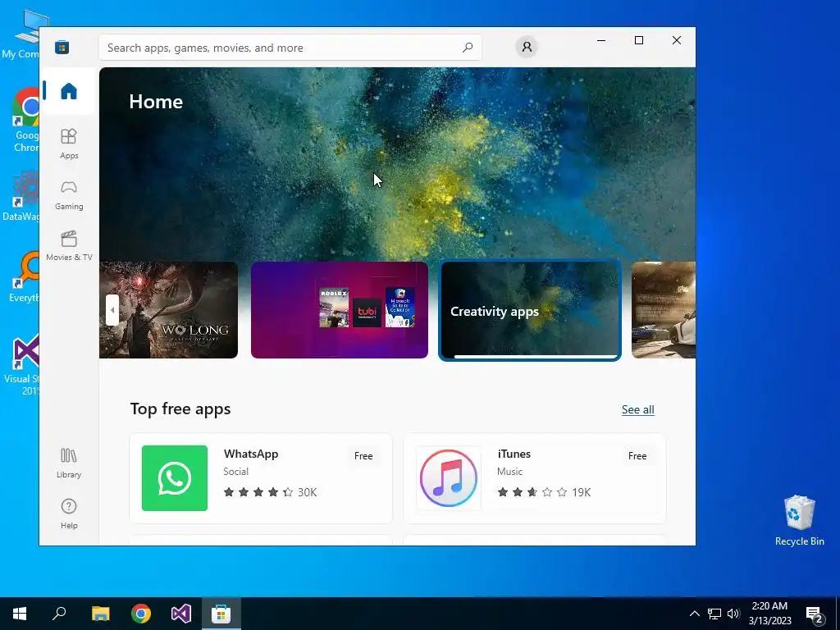This screenshot has width=840, height=630.
Task: Click iTunes star rating 19K
Action: [544, 492]
